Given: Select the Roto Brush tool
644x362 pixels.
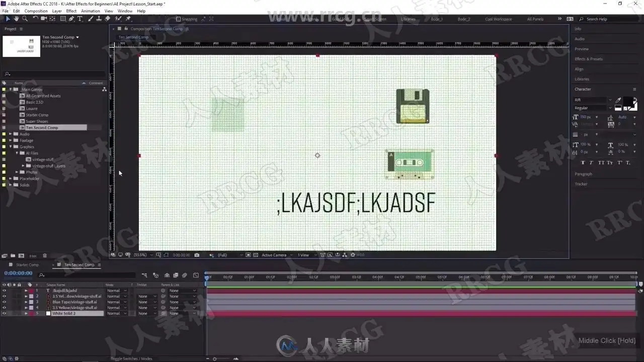Looking at the screenshot, I should [x=118, y=19].
